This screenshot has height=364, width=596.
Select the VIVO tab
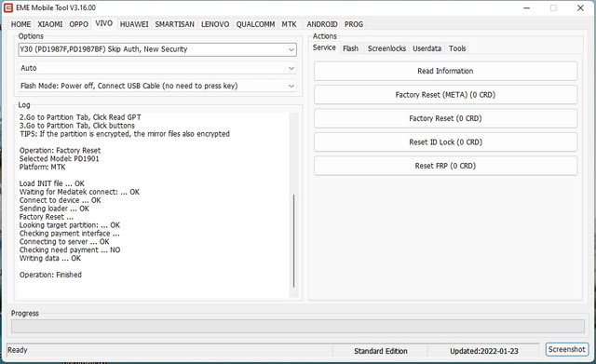tap(103, 23)
